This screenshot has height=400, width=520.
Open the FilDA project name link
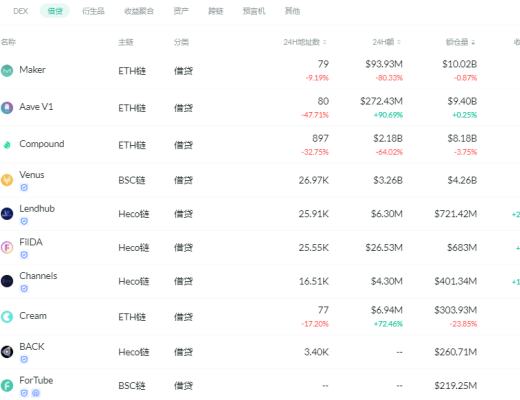(31, 242)
